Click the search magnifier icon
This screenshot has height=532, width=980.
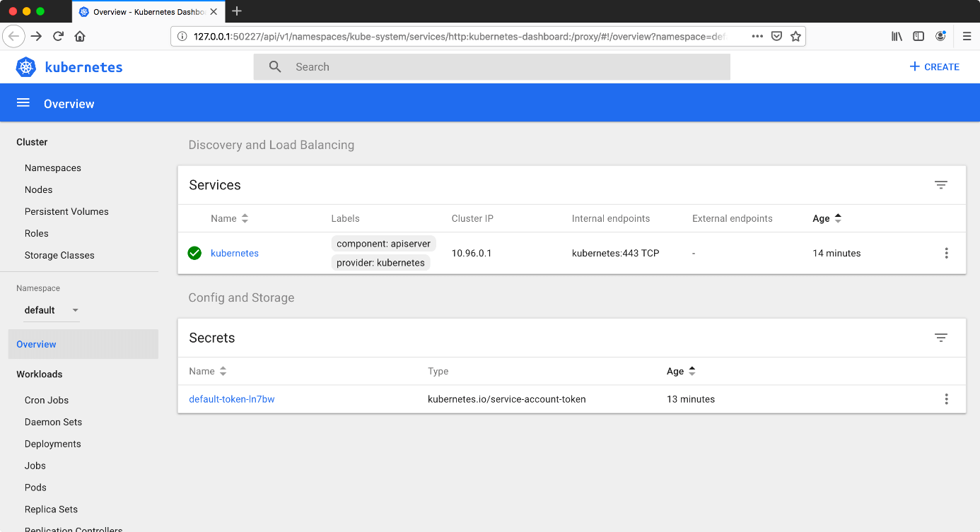(x=275, y=66)
